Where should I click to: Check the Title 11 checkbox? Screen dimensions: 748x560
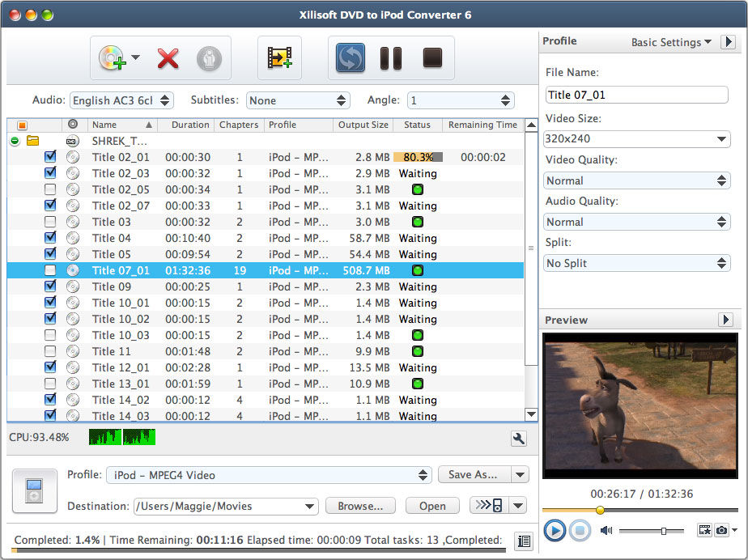[x=50, y=351]
